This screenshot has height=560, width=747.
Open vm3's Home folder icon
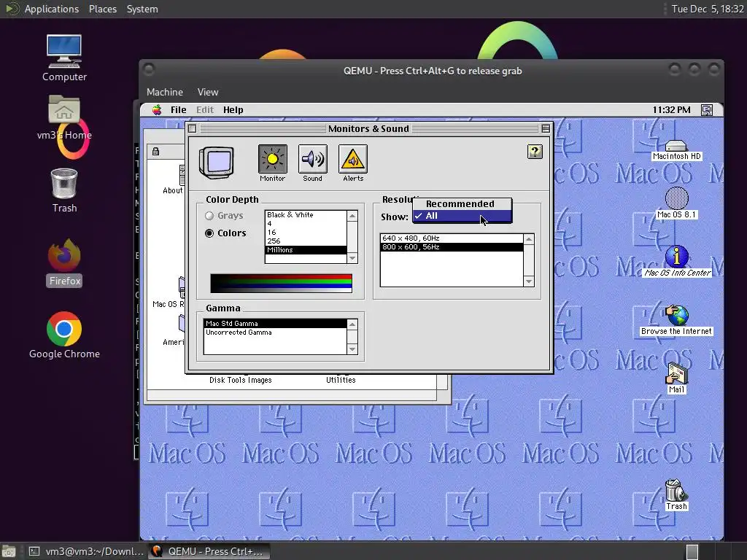tap(64, 117)
